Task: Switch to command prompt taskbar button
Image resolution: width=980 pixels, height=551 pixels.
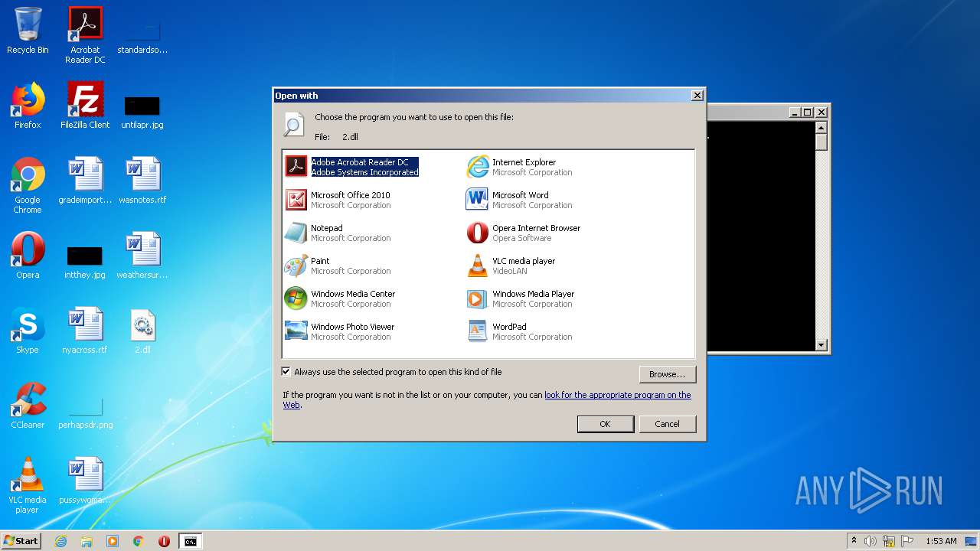Action: tap(190, 541)
